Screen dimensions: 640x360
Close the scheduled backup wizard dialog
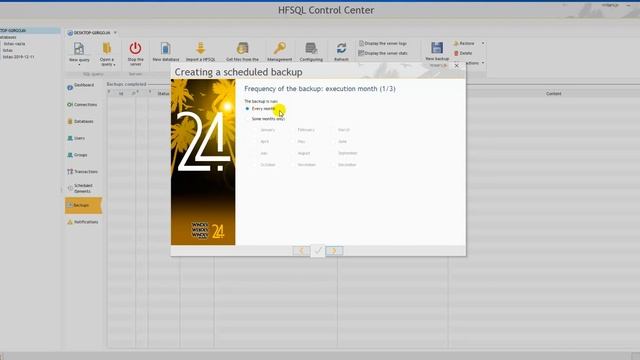457,66
